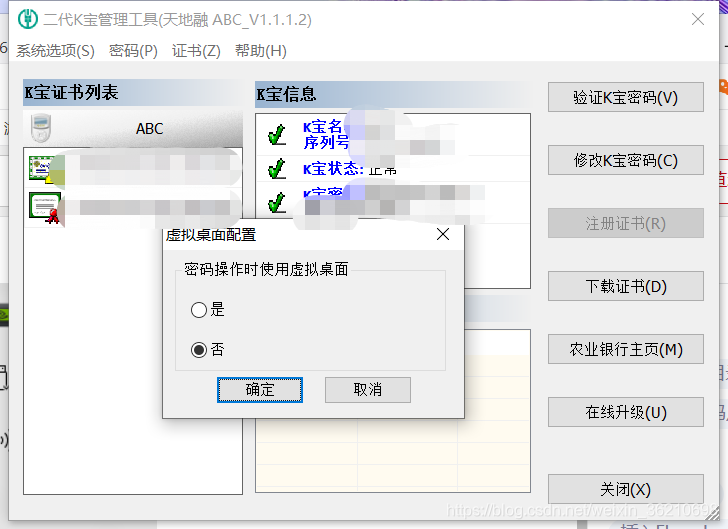Click the K宝状态 green checkmark icon
The width and height of the screenshot is (728, 529).
point(277,169)
